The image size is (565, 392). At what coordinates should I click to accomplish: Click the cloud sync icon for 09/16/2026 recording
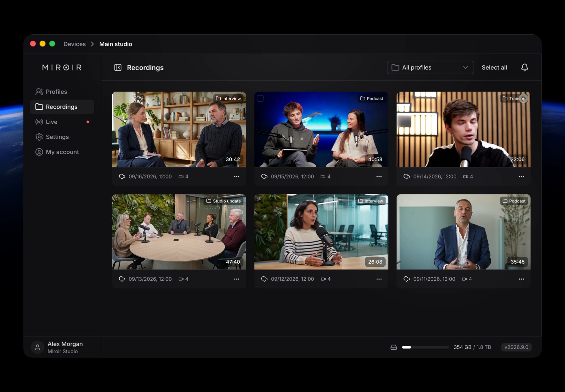[122, 176]
